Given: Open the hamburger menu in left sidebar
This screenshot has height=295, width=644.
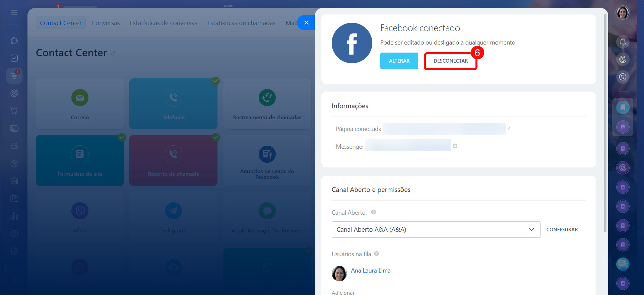Looking at the screenshot, I should (x=14, y=12).
